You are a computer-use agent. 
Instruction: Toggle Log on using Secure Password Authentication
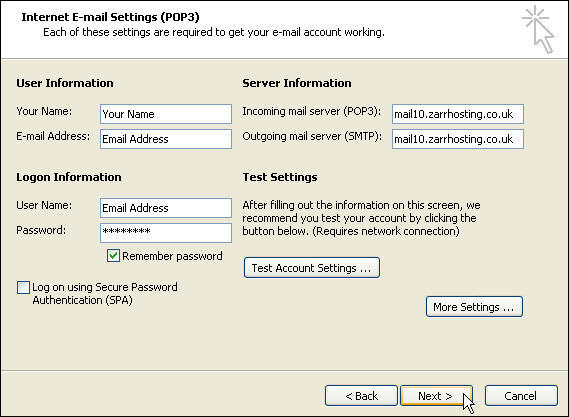pos(23,287)
